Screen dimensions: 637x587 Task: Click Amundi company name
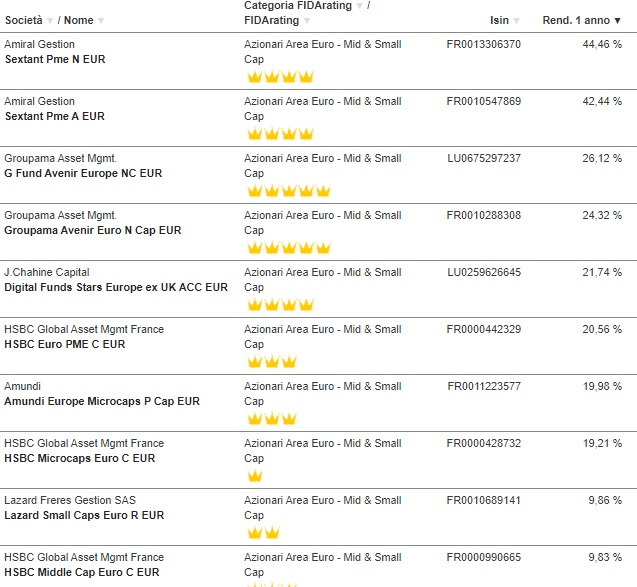22,386
